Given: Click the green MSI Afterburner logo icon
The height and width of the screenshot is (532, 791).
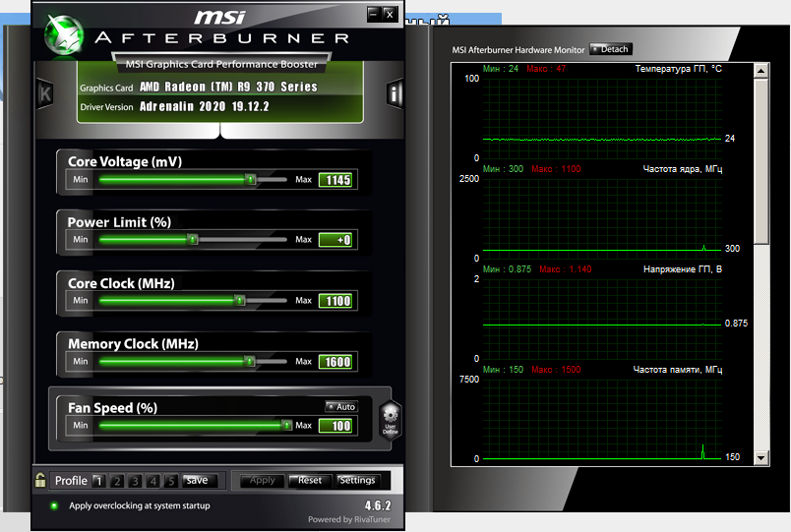Looking at the screenshot, I should (64, 34).
